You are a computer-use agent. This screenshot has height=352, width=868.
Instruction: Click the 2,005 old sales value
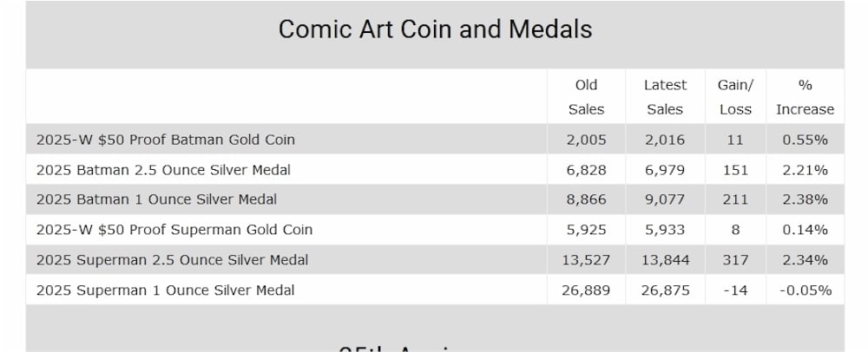(586, 140)
